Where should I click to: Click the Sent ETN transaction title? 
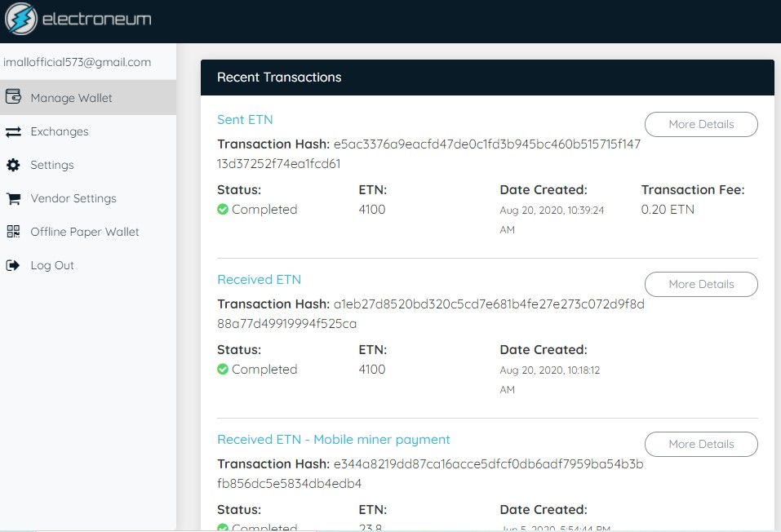(x=245, y=120)
